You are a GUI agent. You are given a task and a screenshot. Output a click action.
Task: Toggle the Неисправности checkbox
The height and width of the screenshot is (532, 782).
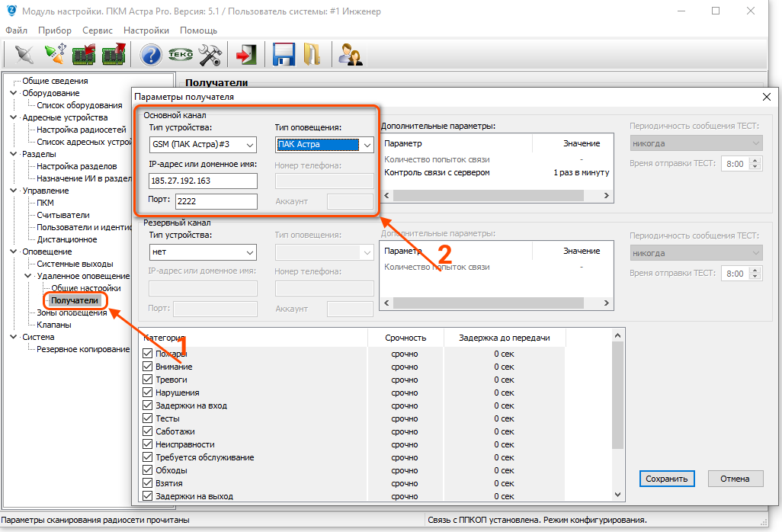(148, 444)
